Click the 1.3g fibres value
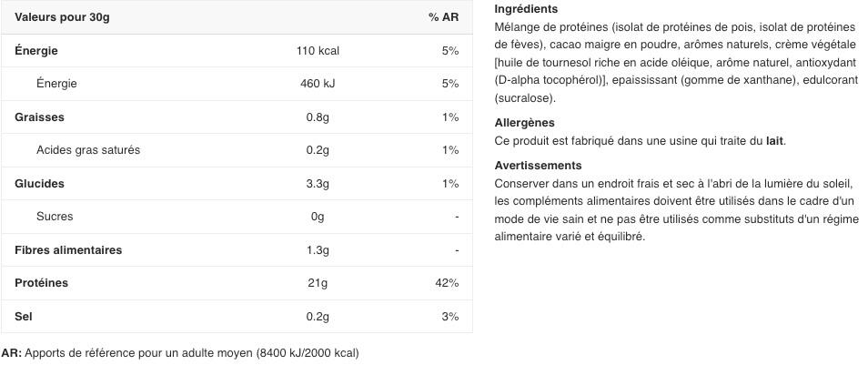 (318, 250)
